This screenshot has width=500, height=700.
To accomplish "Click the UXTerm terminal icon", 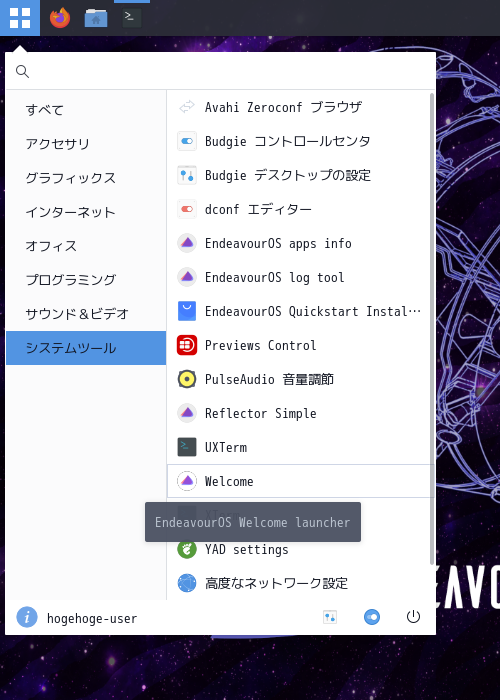I will click(x=187, y=447).
